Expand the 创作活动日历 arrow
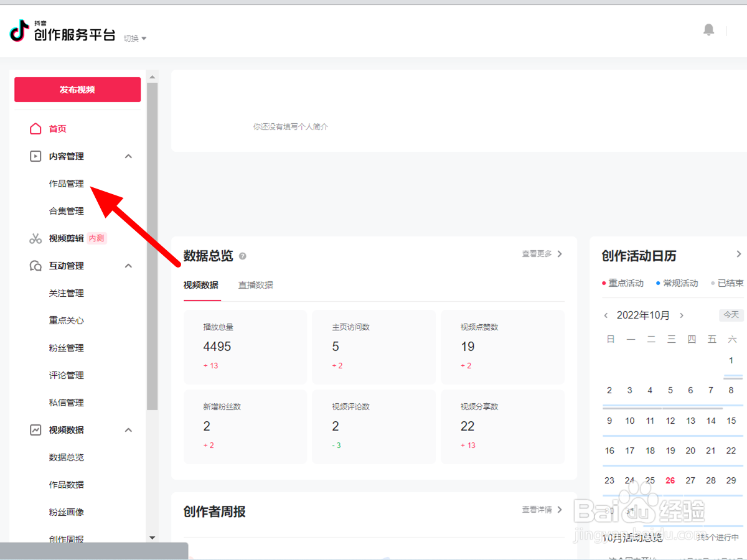 click(x=739, y=254)
